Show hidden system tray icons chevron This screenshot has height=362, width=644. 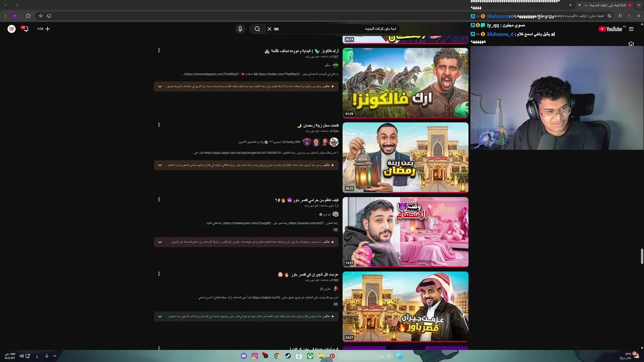tap(54, 356)
